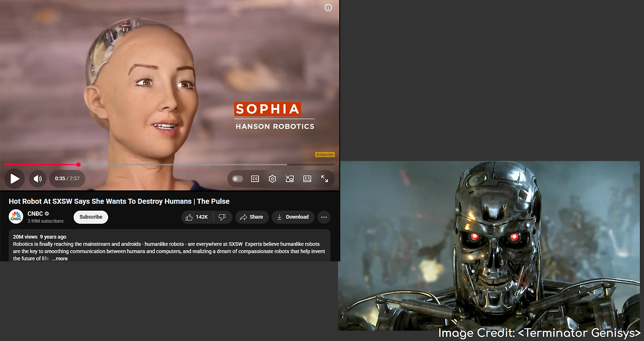Click the red playhead scrubber dot
Screen dimensions: 644x341
tap(78, 164)
